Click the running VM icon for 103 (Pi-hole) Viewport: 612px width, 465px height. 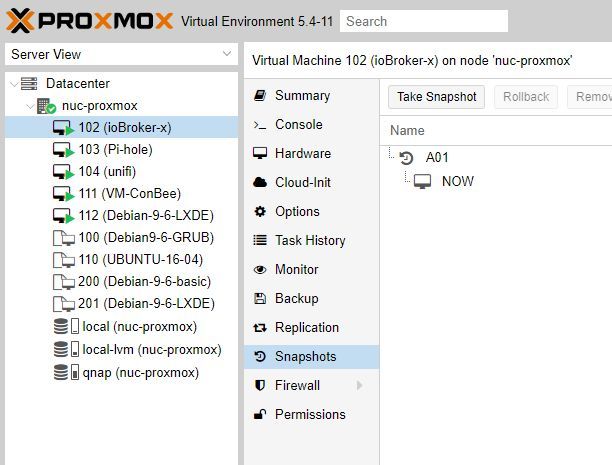(x=62, y=150)
